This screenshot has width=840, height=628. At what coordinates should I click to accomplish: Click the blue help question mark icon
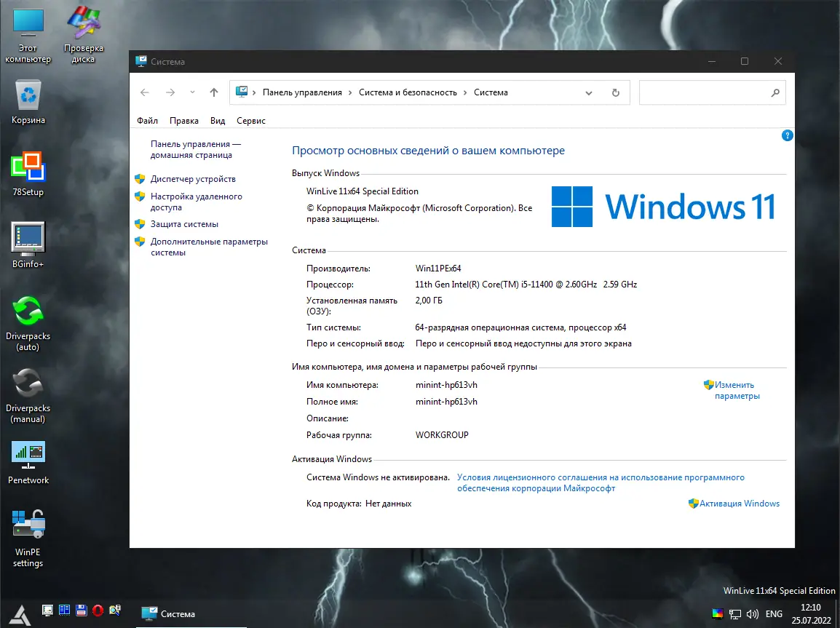(x=787, y=135)
